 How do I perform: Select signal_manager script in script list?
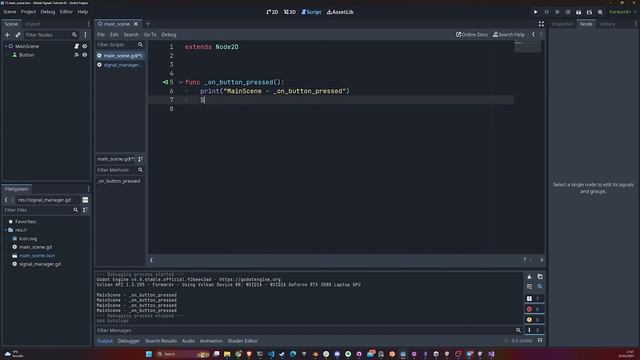pos(120,65)
